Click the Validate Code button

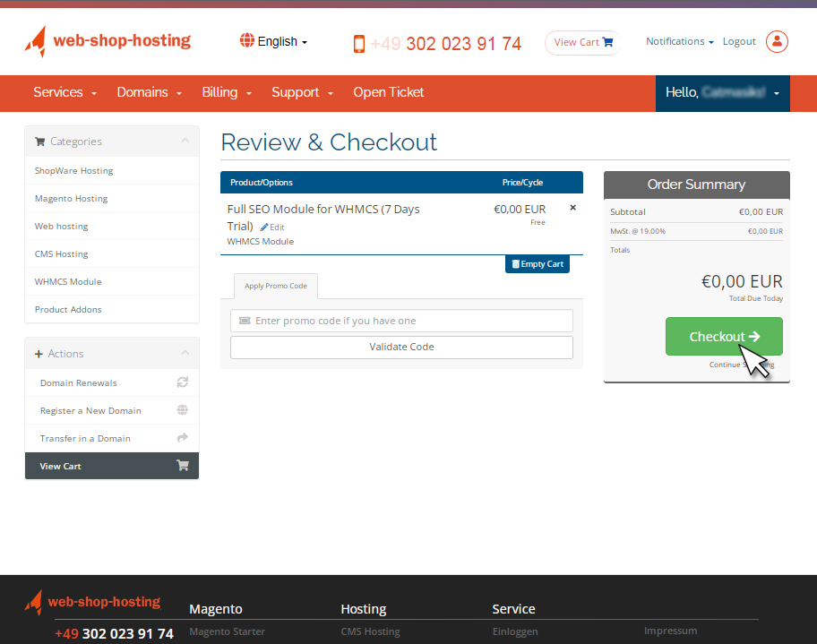coord(401,347)
